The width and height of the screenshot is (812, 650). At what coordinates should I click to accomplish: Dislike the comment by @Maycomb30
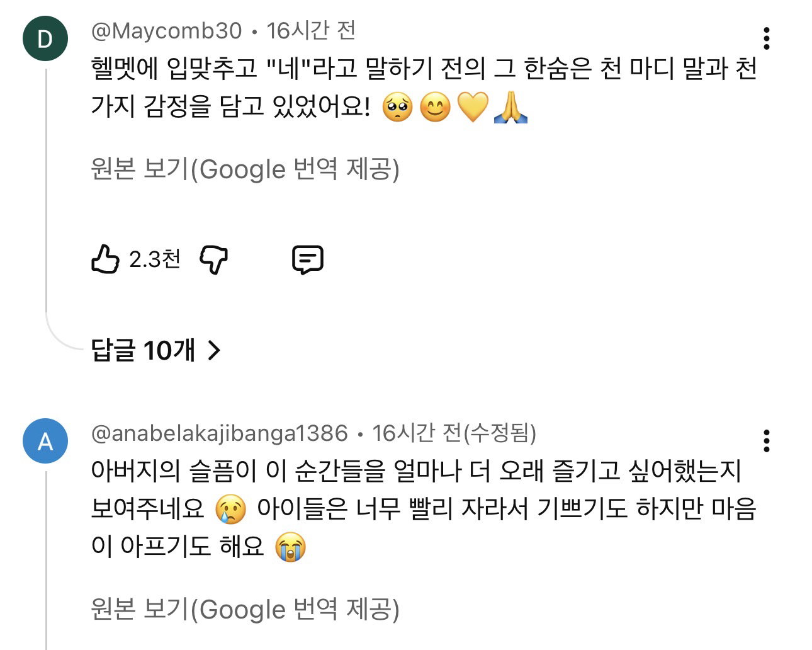tap(213, 259)
